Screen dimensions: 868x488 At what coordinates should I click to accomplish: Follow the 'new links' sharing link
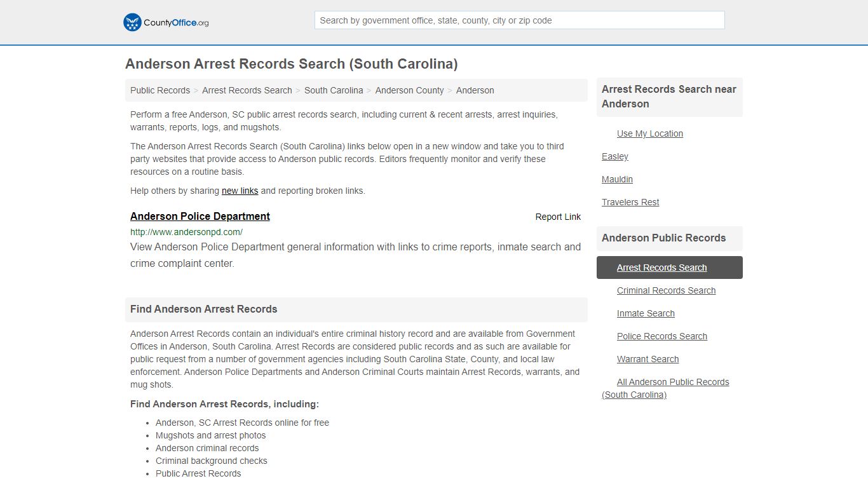(x=240, y=191)
